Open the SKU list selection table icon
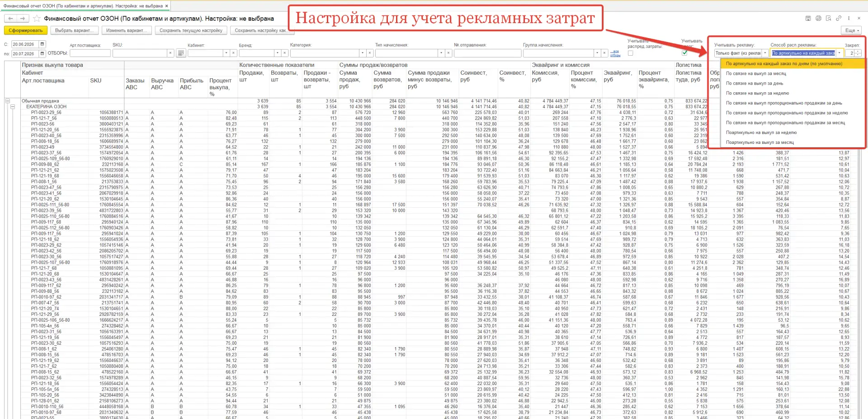This screenshot has width=868, height=419. point(180,53)
